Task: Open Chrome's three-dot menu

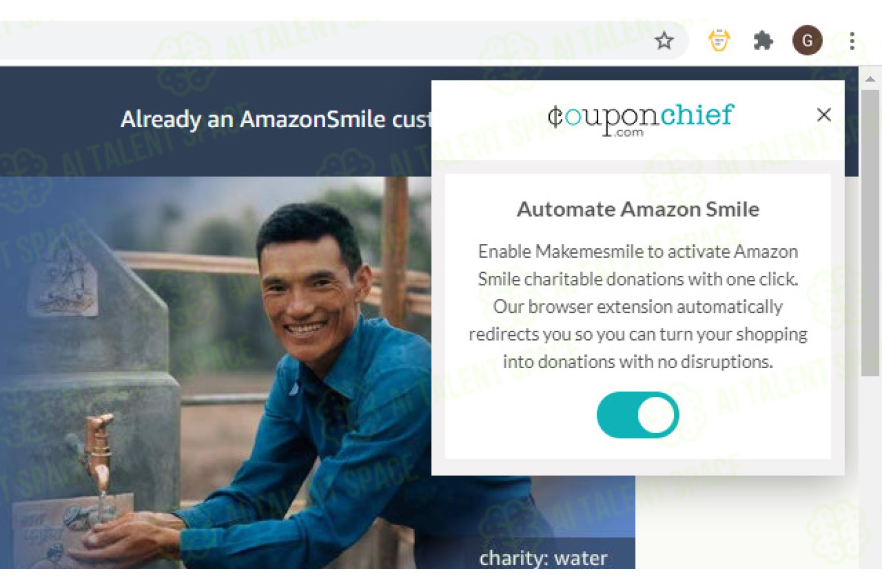Action: coord(852,41)
